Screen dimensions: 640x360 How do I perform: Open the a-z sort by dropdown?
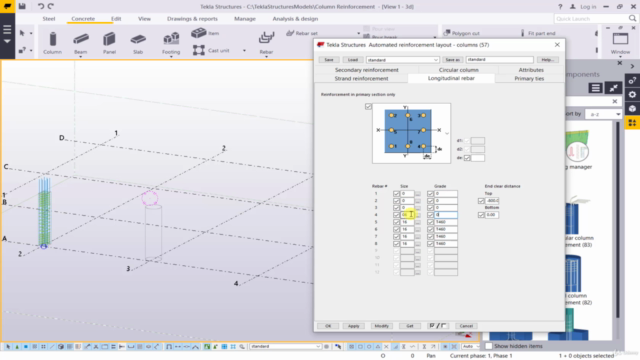tap(603, 114)
